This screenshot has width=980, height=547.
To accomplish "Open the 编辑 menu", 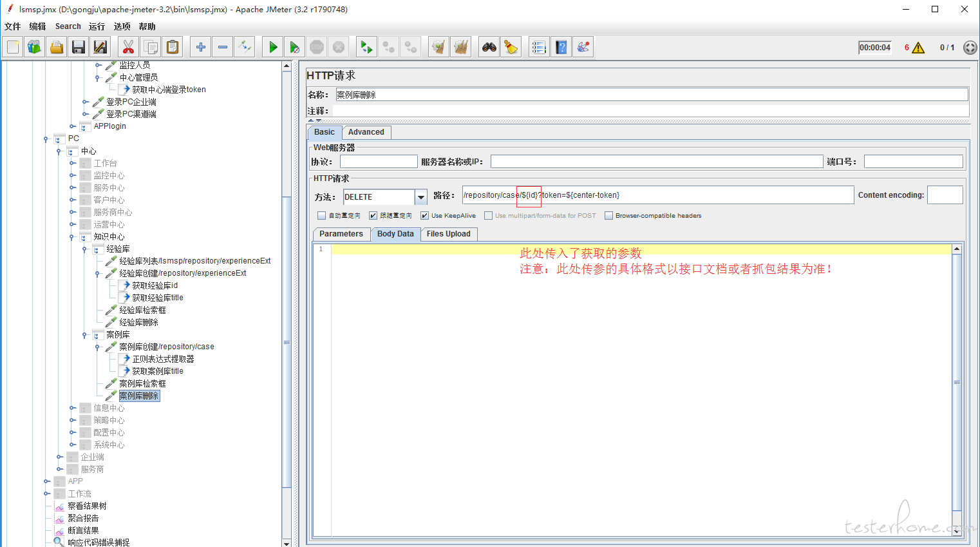I will (37, 26).
